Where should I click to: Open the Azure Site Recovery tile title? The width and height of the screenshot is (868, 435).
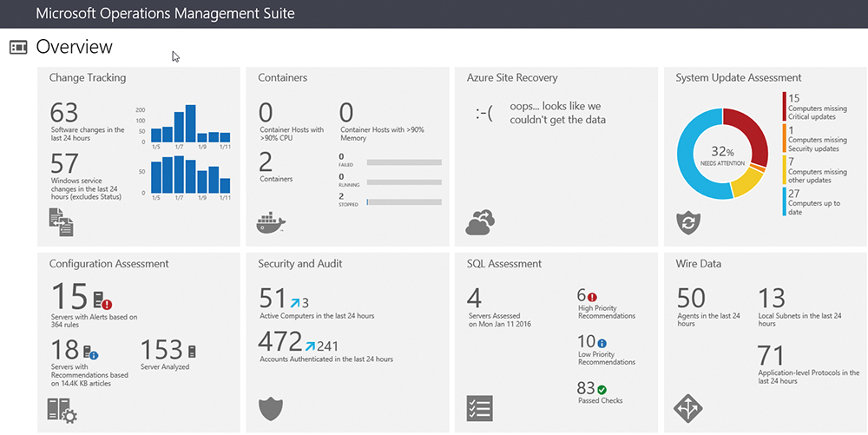(x=512, y=78)
